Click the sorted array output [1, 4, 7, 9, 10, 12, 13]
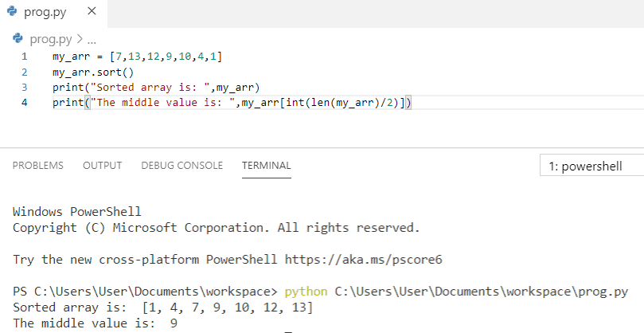 pyautogui.click(x=227, y=307)
